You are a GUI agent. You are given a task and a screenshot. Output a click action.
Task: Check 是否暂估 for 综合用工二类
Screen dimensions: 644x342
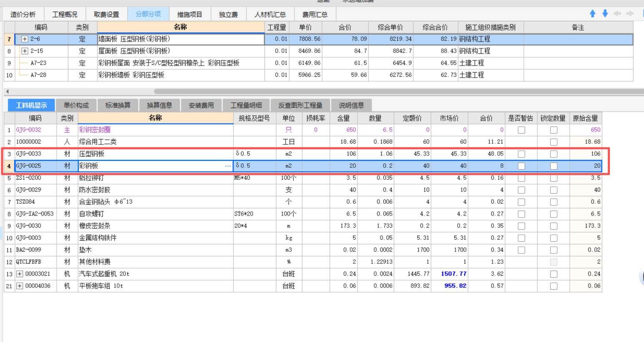(x=521, y=142)
